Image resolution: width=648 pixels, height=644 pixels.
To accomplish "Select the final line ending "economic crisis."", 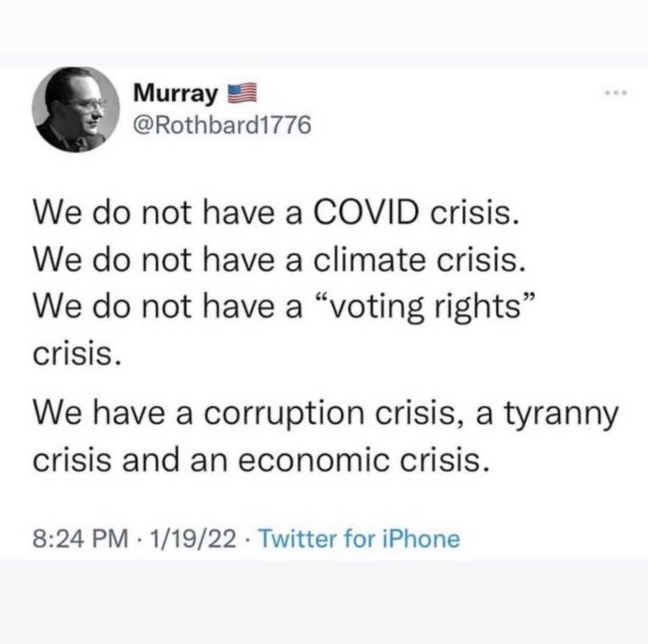I will [x=261, y=460].
